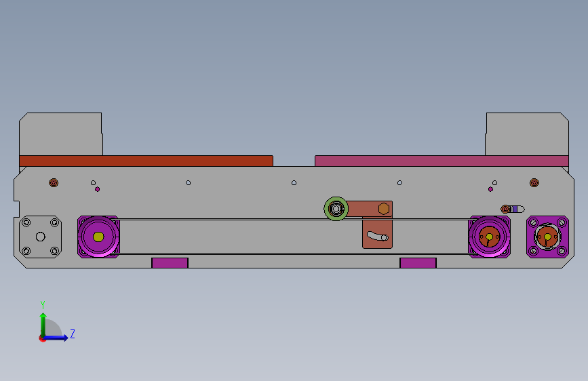
Task: Select the green Y axis arrow of triad
Action: click(43, 324)
